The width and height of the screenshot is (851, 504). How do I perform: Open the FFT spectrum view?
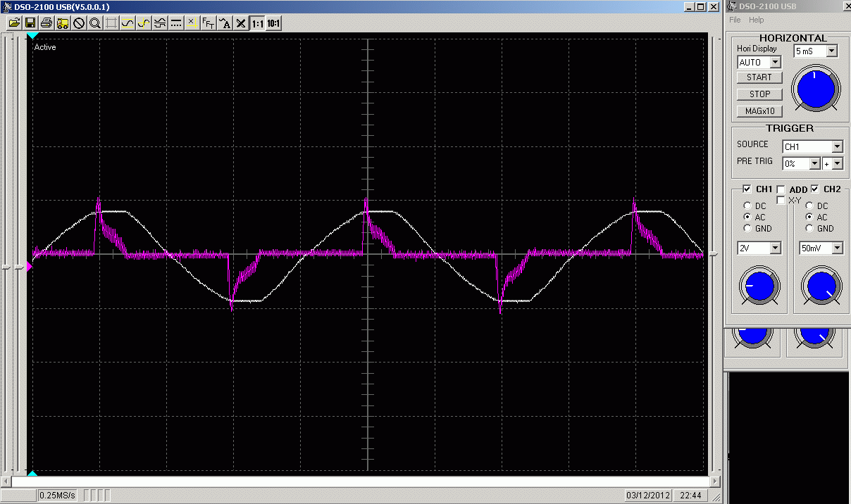pos(209,23)
